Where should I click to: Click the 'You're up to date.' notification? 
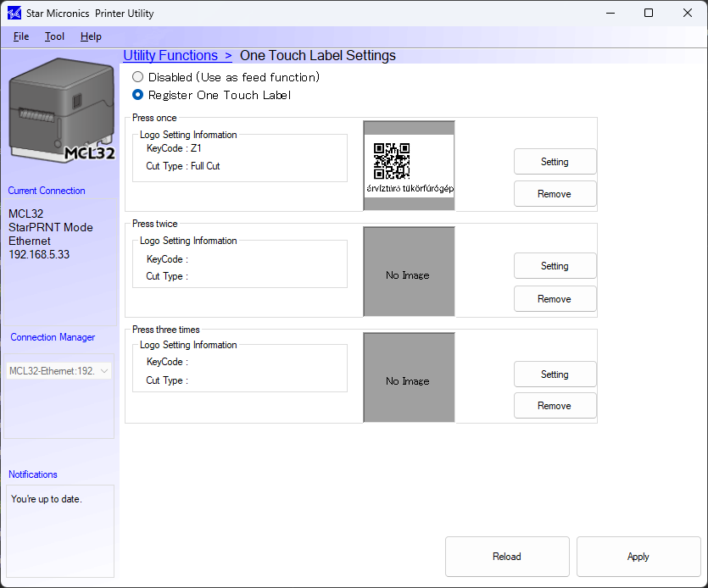47,499
